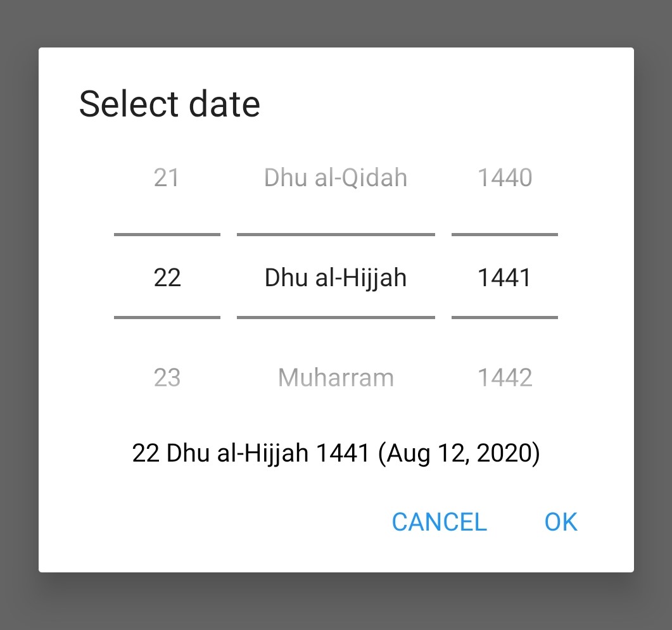Pick previous Hijri year 1440

[505, 178]
